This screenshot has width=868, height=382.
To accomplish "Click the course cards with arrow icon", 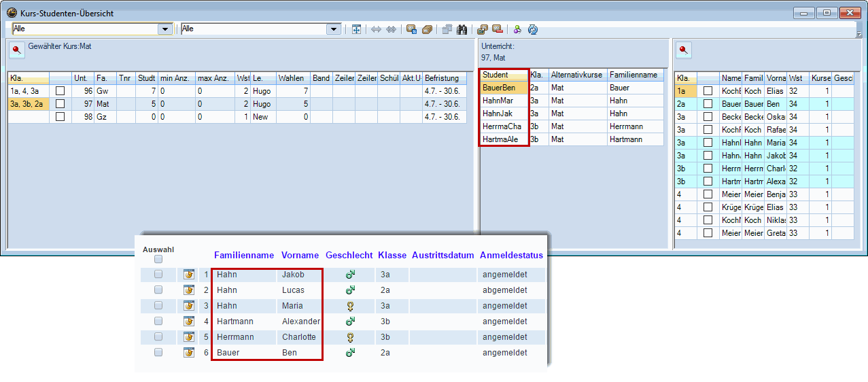I will click(x=483, y=29).
